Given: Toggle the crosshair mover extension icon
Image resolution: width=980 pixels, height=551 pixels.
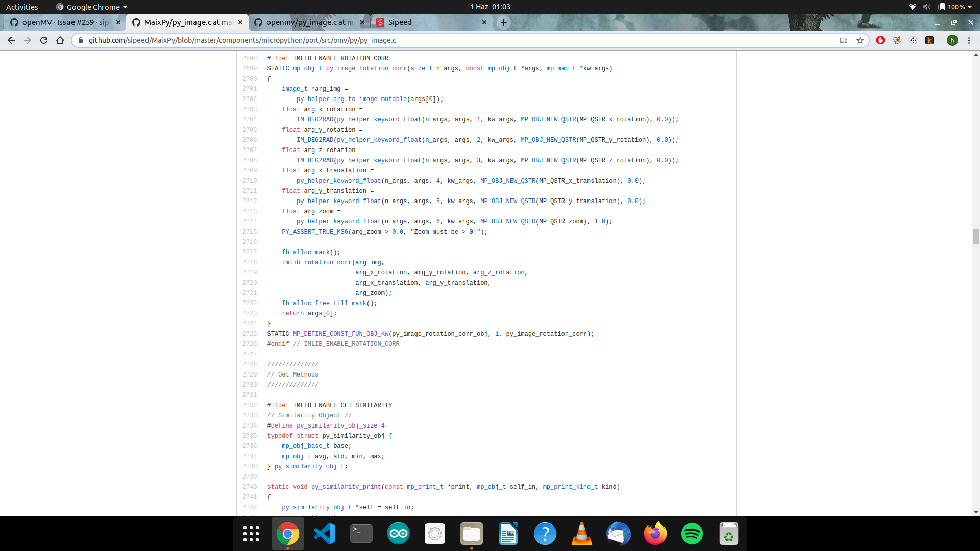Looking at the screenshot, I should coord(914,40).
